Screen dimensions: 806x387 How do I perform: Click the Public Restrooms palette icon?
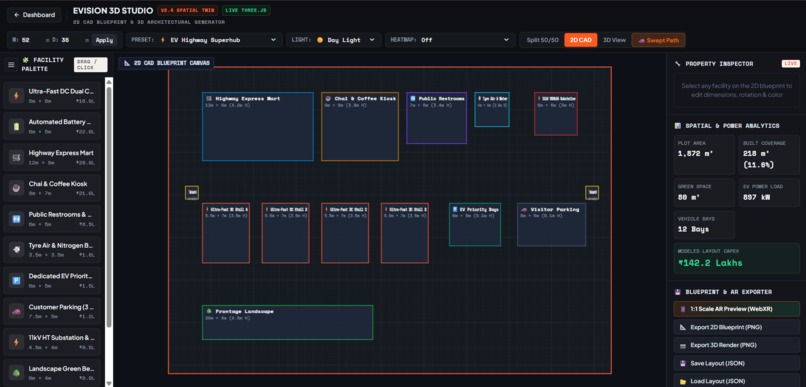(x=16, y=219)
